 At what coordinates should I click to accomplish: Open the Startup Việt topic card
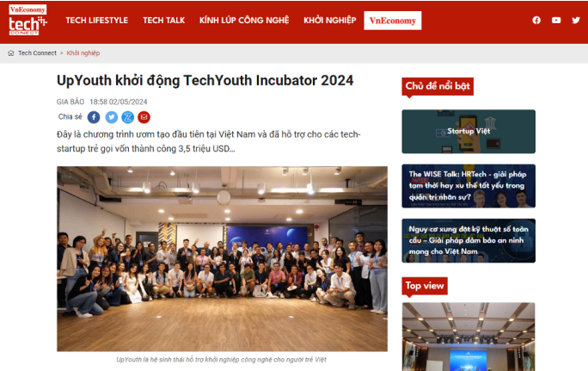469,132
